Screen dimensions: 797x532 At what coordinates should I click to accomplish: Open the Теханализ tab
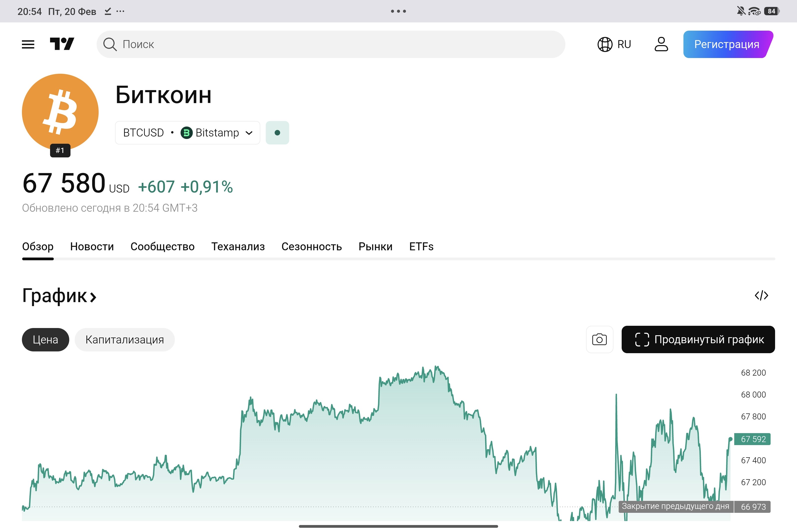[x=238, y=247]
